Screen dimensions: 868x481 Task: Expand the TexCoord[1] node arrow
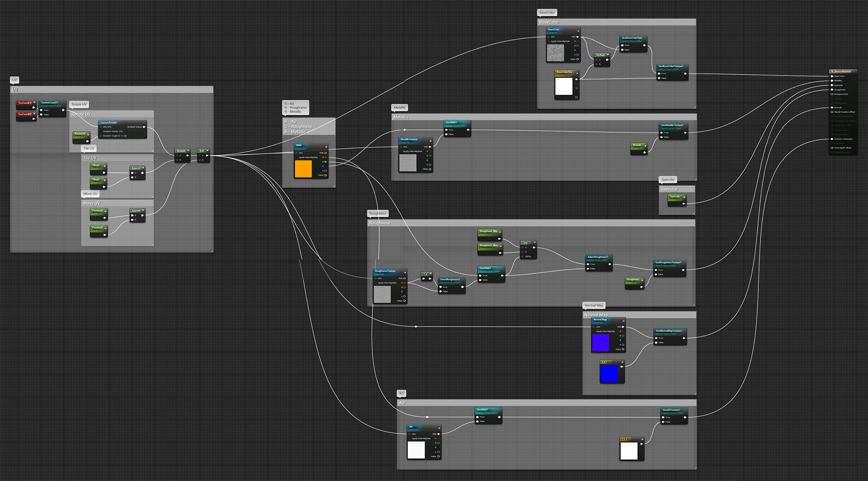[x=34, y=103]
